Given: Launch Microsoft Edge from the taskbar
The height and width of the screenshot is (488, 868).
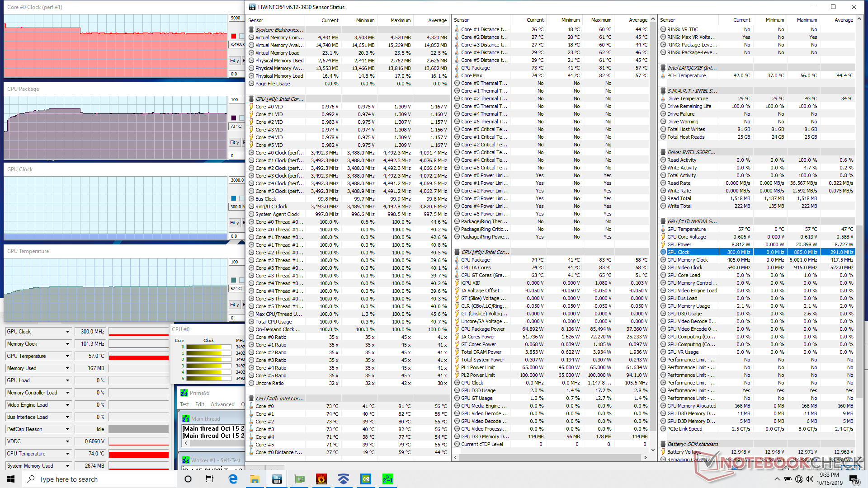Looking at the screenshot, I should click(233, 479).
